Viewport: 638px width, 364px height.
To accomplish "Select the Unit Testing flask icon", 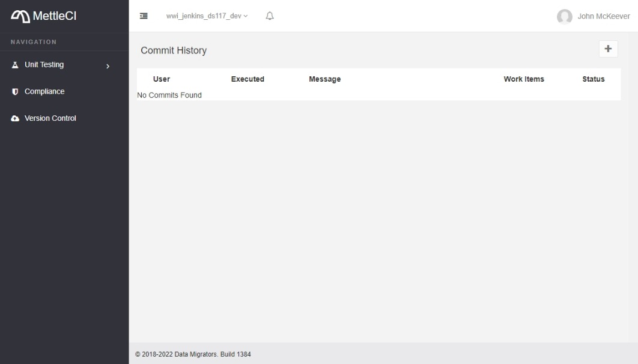I will (x=14, y=64).
